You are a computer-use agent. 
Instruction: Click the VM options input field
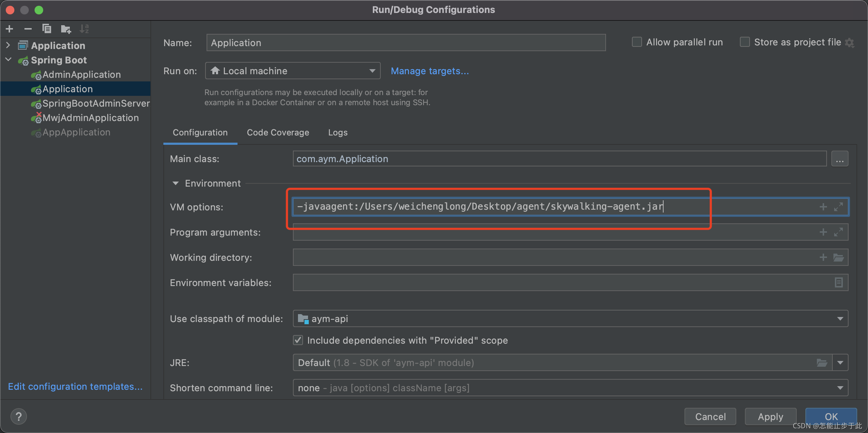[498, 206]
